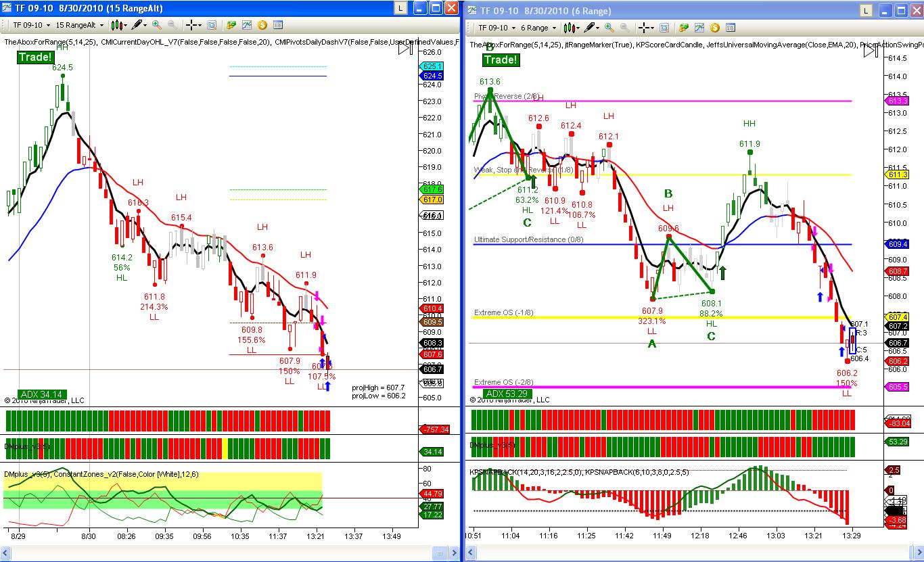The width and height of the screenshot is (924, 562).
Task: Click the ADX 34.14 label on the left chart
Action: [42, 394]
